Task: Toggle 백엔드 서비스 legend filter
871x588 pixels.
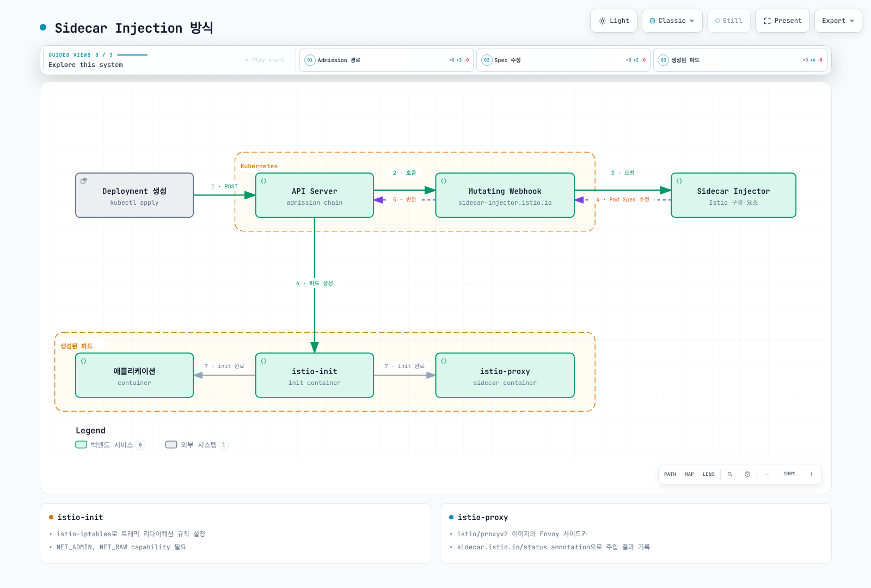Action: pos(110,445)
